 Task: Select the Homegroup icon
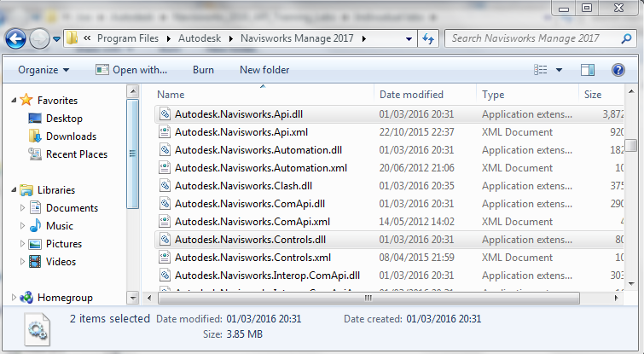click(x=26, y=298)
